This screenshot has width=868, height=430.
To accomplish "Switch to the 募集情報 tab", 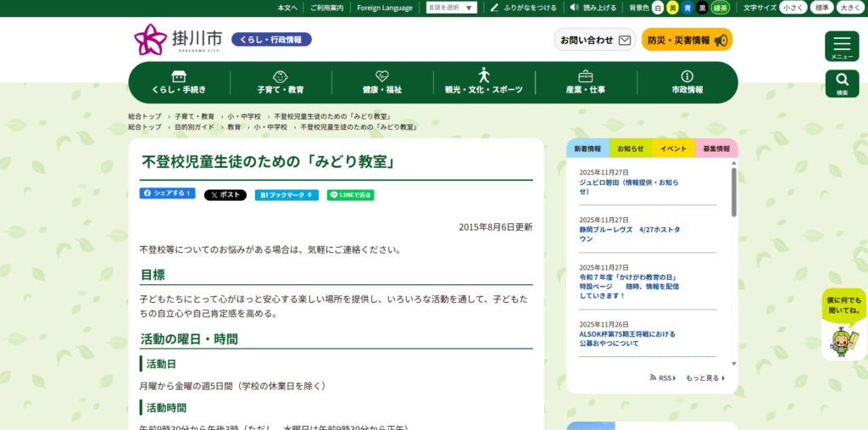I will (716, 148).
